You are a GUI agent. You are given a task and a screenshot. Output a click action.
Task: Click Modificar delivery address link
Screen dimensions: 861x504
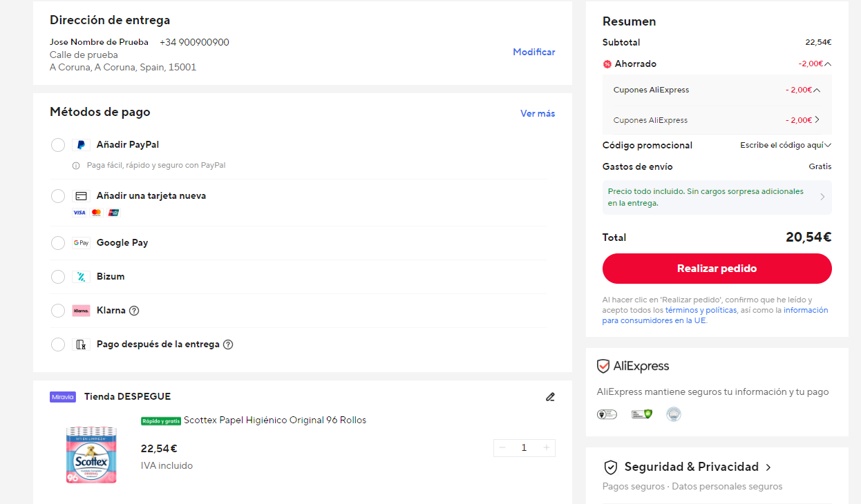coord(534,52)
